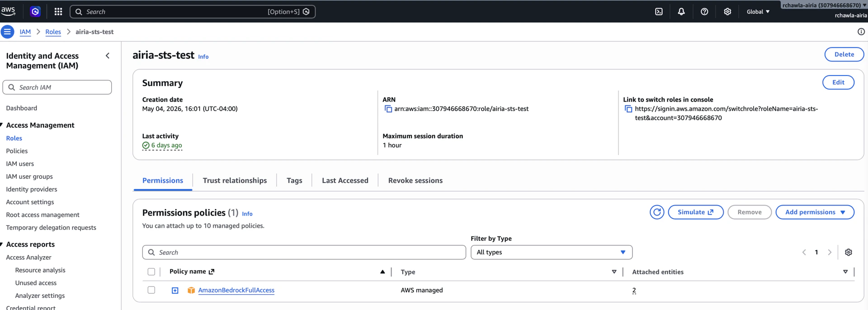Click the AWS logo home icon
The width and height of the screenshot is (868, 310).
tap(8, 11)
